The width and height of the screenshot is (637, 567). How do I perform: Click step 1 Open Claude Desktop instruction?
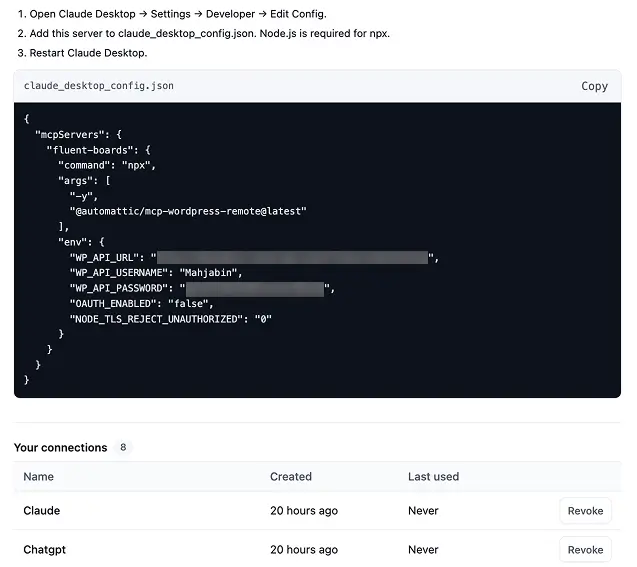click(x=172, y=14)
